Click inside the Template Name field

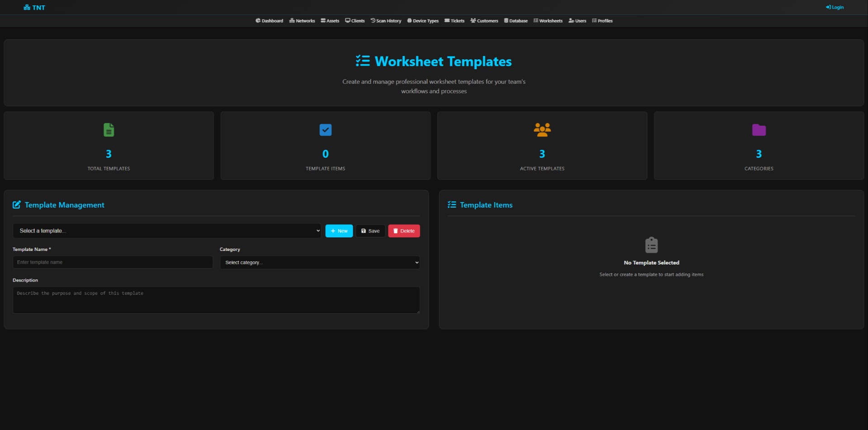click(x=112, y=262)
